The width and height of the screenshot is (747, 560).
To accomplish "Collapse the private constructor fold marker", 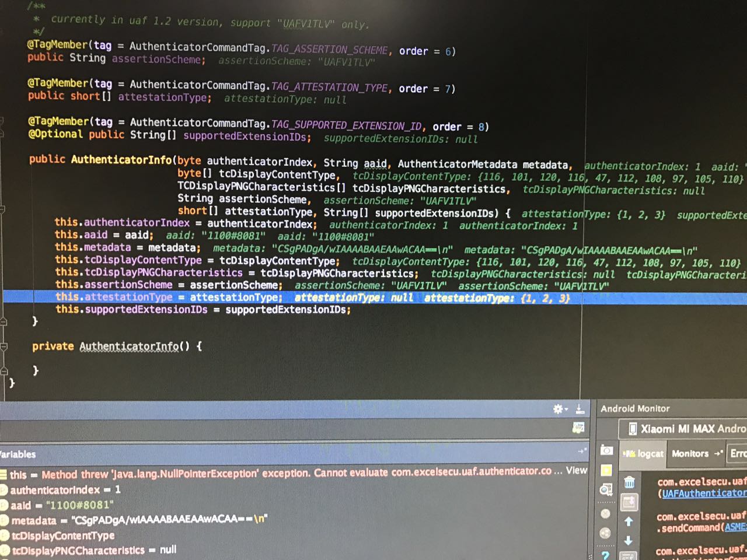I will tap(4, 346).
